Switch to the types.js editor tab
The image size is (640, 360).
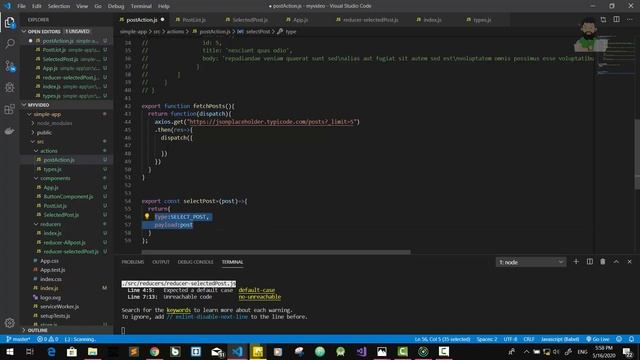click(x=482, y=20)
